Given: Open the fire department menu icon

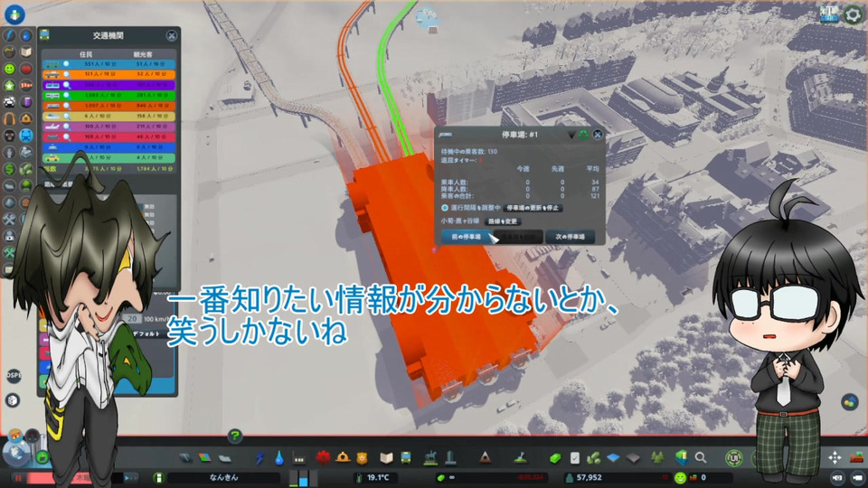Looking at the screenshot, I should (343, 457).
